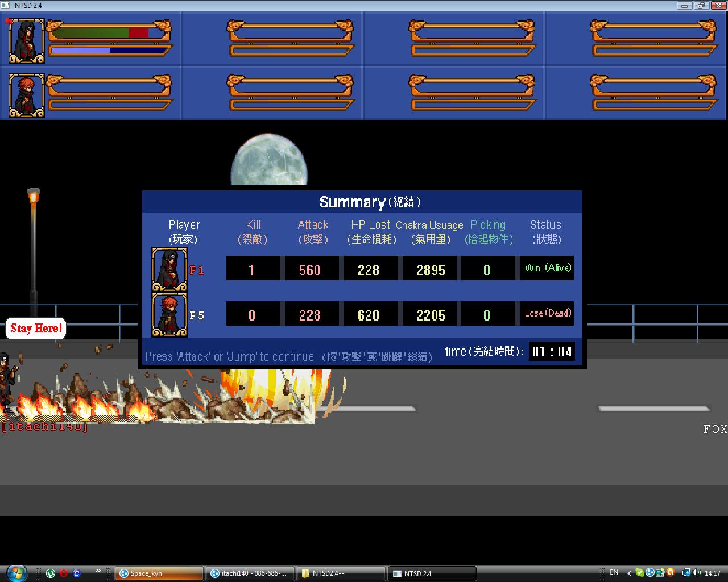728x582 pixels.
Task: Launch the blue C quick launch icon
Action: click(x=77, y=573)
